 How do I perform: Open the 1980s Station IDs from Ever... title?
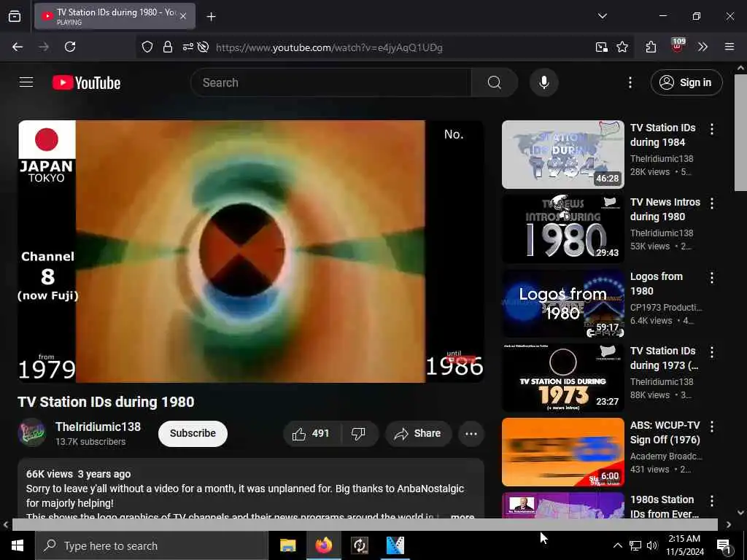pos(665,507)
